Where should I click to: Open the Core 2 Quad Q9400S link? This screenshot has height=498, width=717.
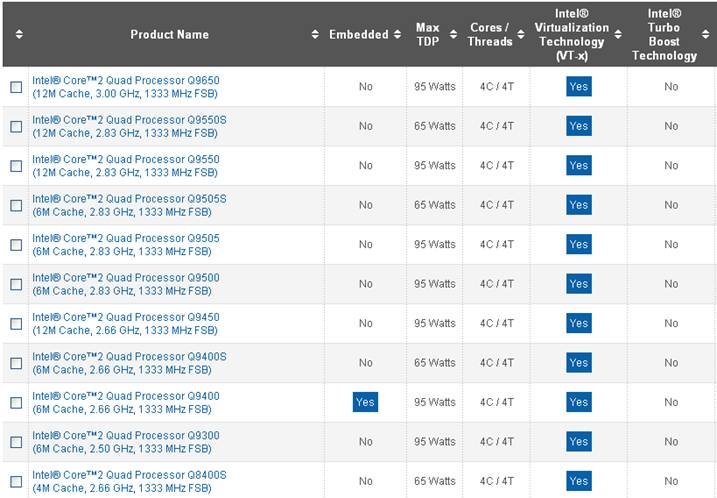(x=129, y=363)
